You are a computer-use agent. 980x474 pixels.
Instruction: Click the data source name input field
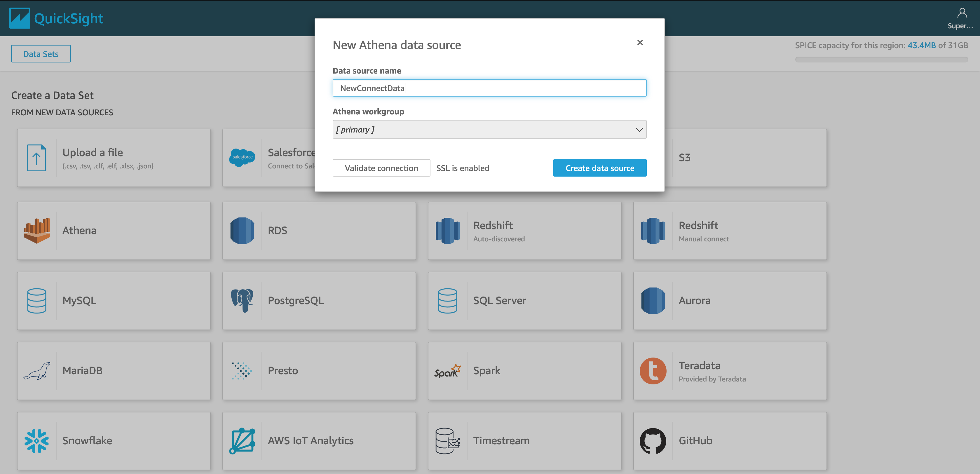489,88
